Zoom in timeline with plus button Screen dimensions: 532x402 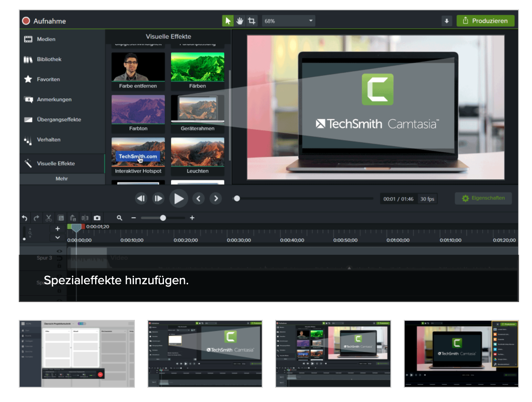coord(192,218)
